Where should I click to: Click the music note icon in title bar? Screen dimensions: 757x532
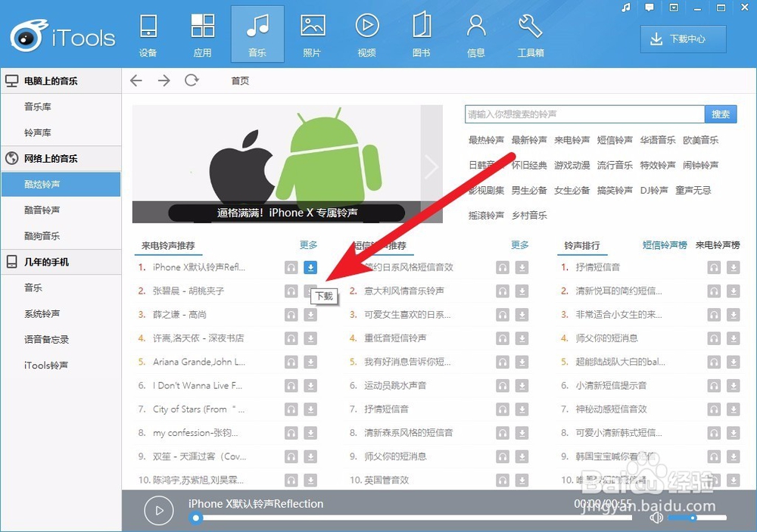pyautogui.click(x=626, y=8)
